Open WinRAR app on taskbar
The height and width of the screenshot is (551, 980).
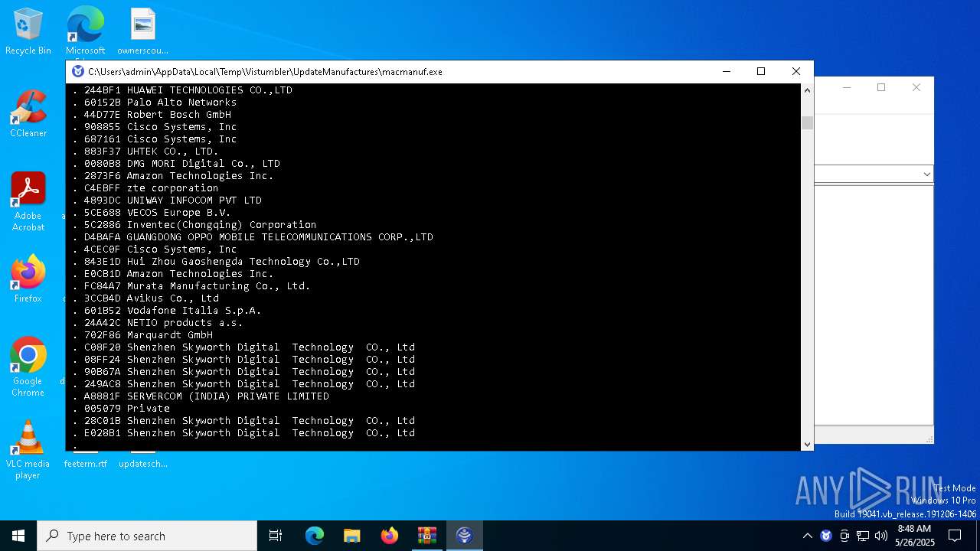click(x=427, y=536)
